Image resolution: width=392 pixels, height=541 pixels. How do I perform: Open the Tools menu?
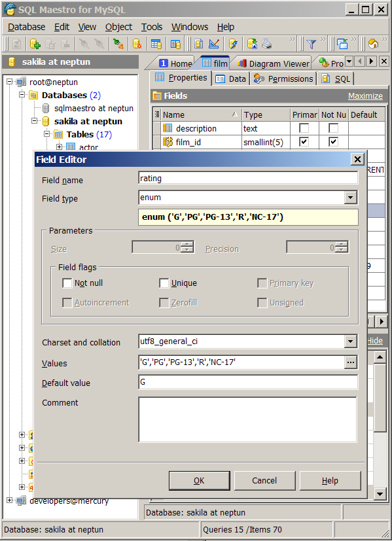click(x=151, y=27)
